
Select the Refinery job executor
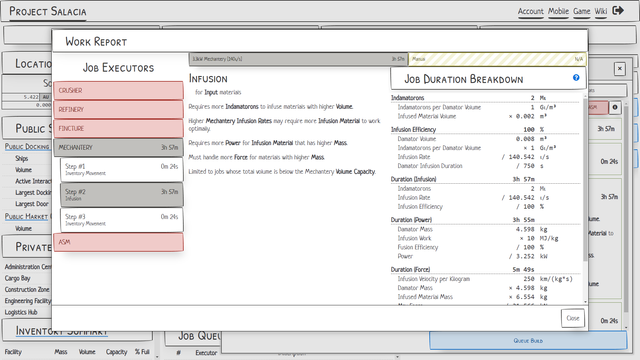coord(118,109)
